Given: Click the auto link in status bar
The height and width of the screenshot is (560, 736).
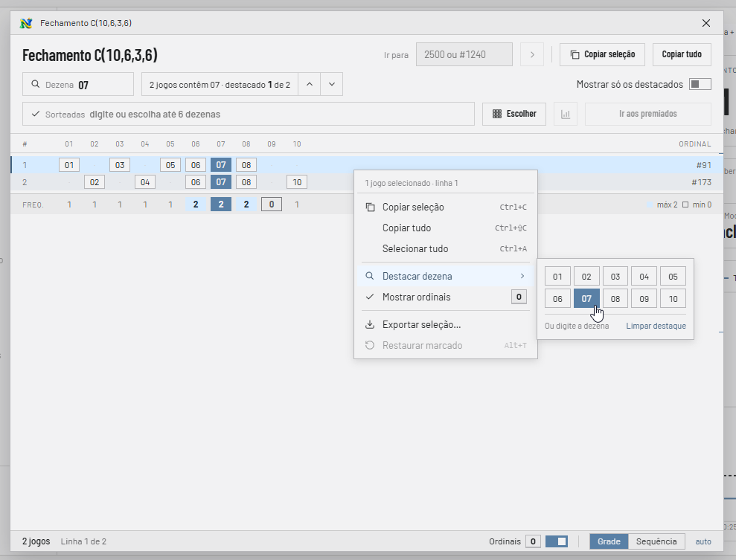Looking at the screenshot, I should coord(703,541).
